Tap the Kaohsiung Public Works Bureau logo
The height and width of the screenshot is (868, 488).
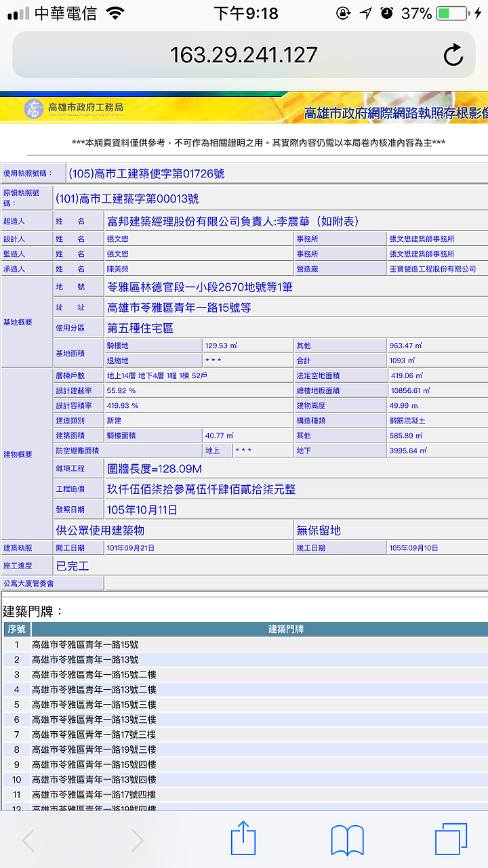pyautogui.click(x=33, y=108)
